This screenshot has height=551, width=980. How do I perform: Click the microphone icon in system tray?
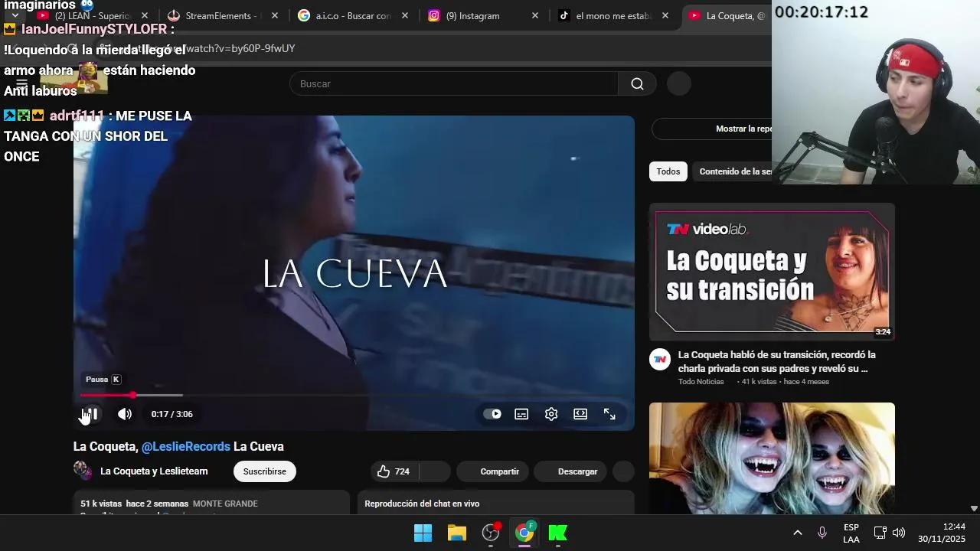point(822,533)
